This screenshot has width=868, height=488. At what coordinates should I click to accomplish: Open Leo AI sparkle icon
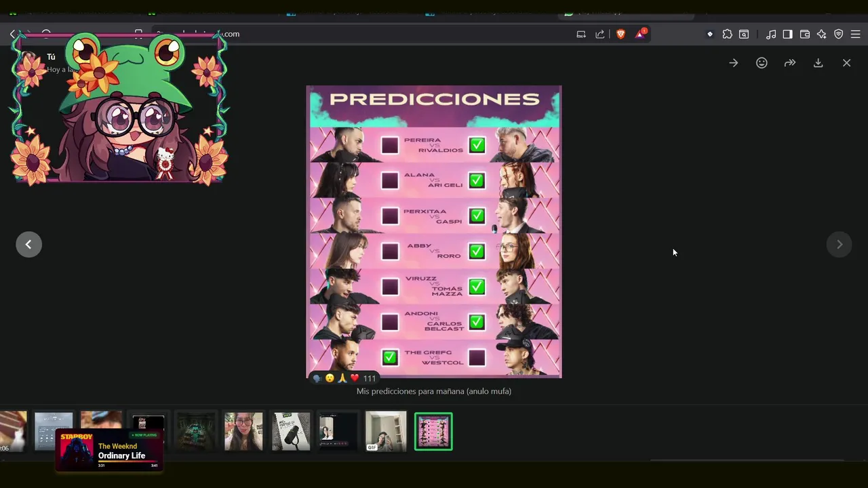coord(822,34)
